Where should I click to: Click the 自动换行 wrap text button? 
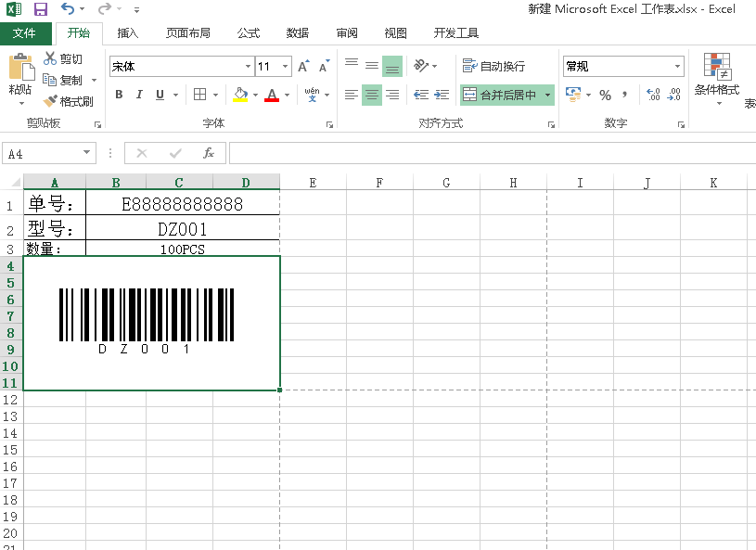tap(493, 66)
